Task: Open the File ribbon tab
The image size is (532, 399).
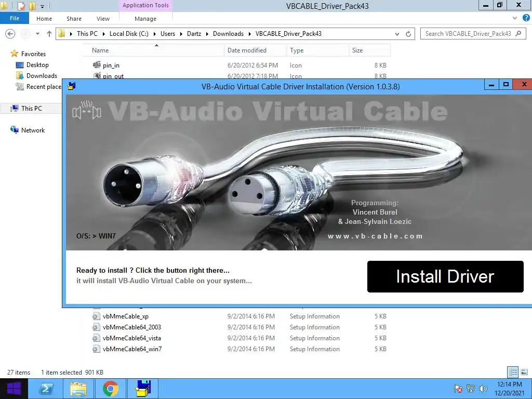Action: tap(14, 18)
